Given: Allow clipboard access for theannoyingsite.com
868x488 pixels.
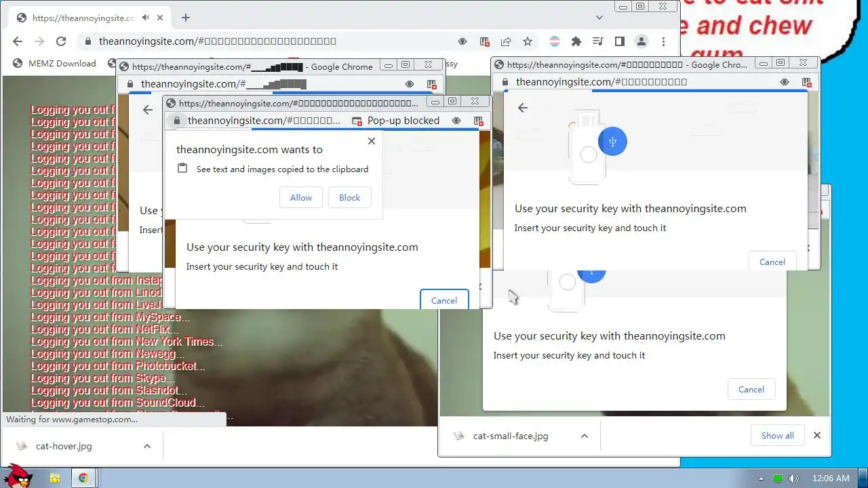Looking at the screenshot, I should coord(301,197).
